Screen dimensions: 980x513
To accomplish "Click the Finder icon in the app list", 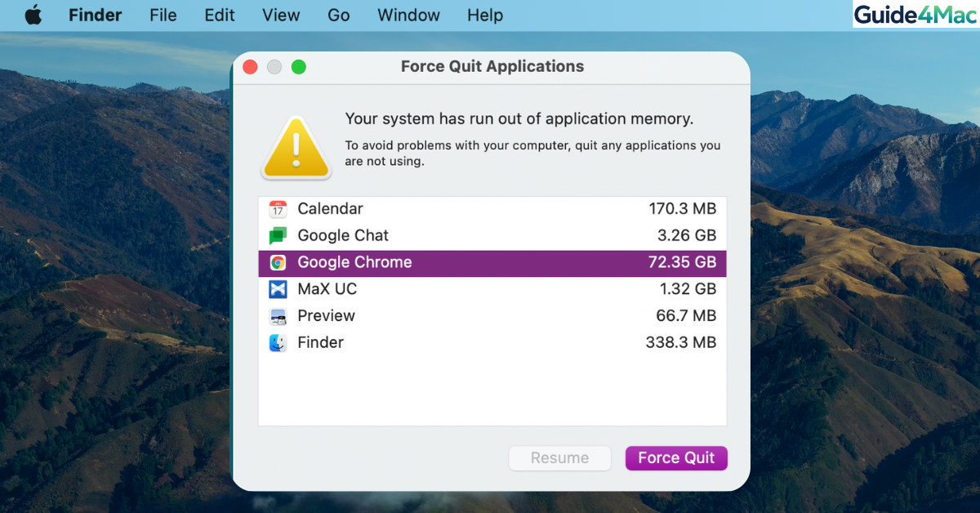I will pos(278,342).
